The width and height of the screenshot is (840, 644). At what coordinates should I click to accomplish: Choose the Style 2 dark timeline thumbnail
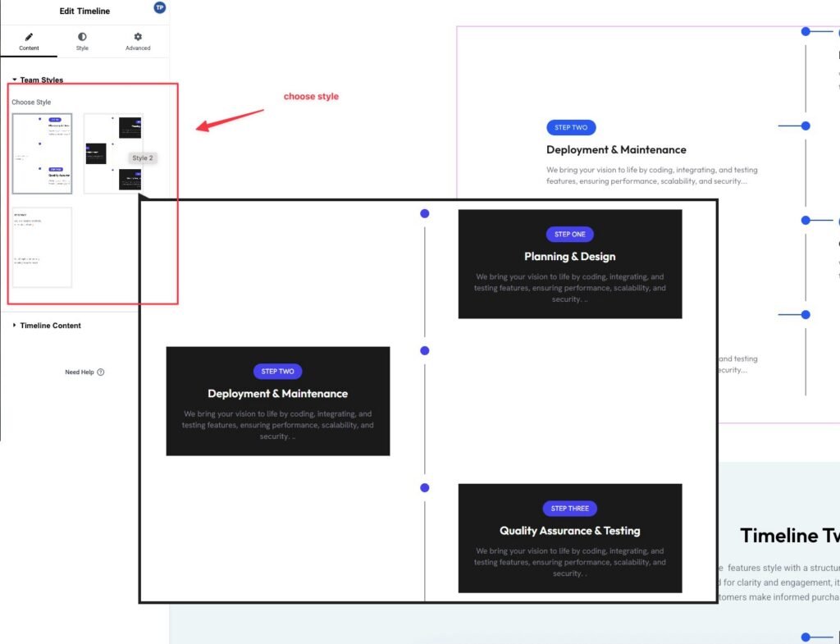coord(113,153)
